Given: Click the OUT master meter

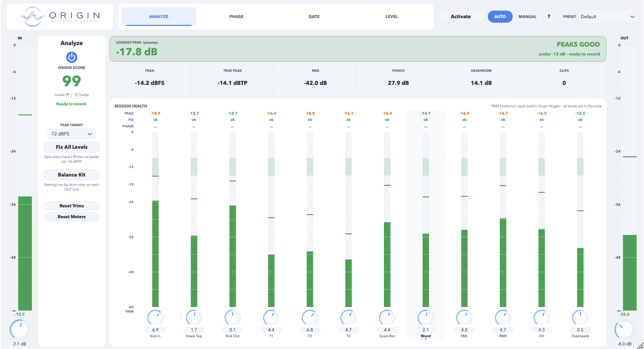Looking at the screenshot, I should coord(630,178).
